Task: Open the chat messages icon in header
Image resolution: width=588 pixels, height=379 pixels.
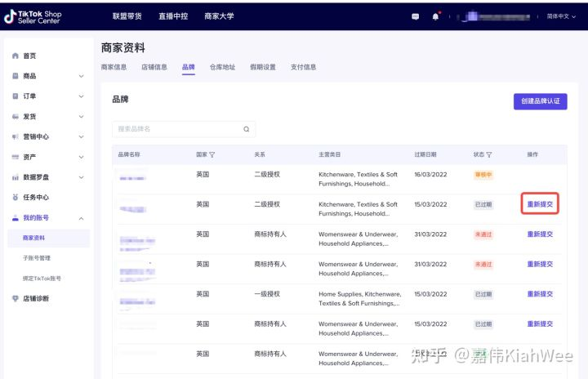Action: pos(415,16)
